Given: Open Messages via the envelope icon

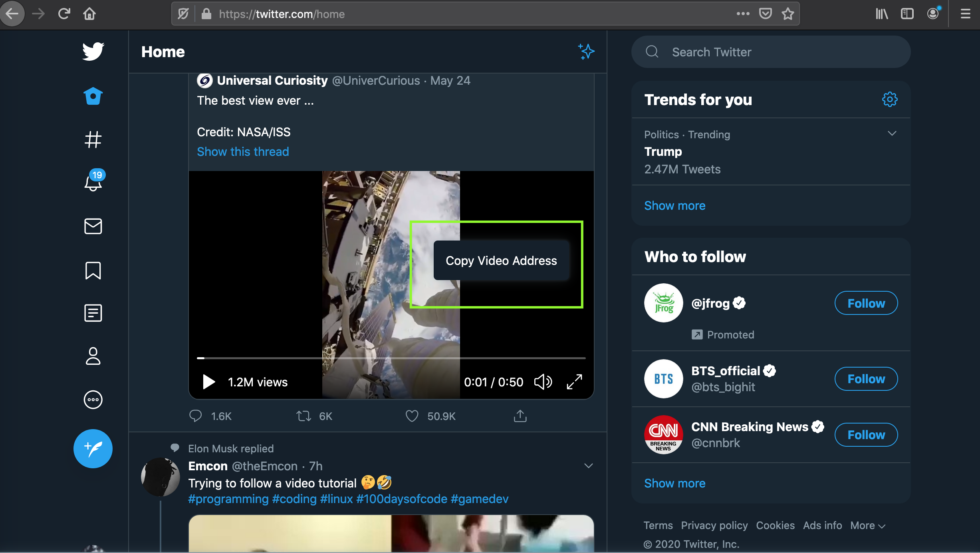Looking at the screenshot, I should [93, 227].
